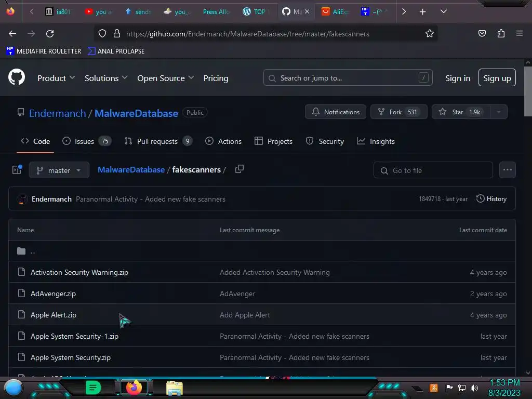The height and width of the screenshot is (399, 532).
Task: Toggle the file tree side panel
Action: tap(17, 170)
